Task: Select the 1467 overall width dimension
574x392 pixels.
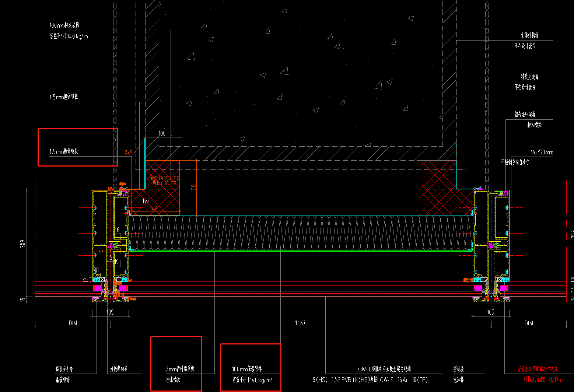Action: click(300, 323)
